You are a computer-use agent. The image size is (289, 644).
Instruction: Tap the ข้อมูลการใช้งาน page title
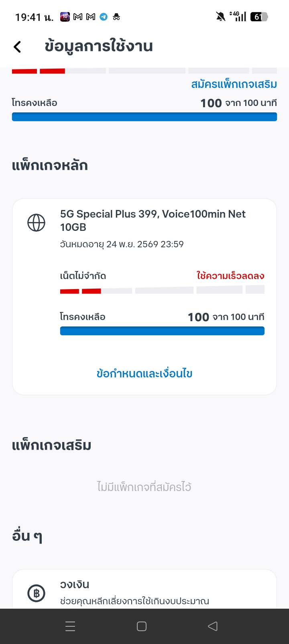pyautogui.click(x=99, y=47)
